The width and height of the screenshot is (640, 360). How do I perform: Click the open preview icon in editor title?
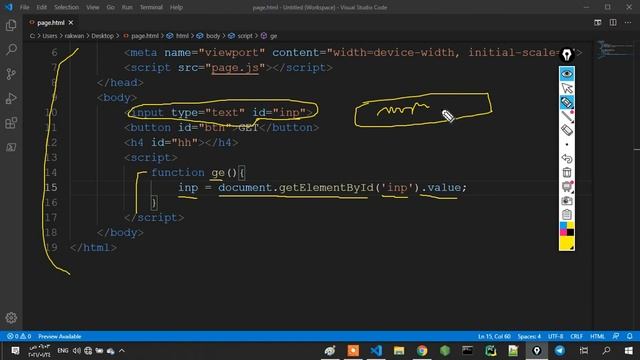598,23
